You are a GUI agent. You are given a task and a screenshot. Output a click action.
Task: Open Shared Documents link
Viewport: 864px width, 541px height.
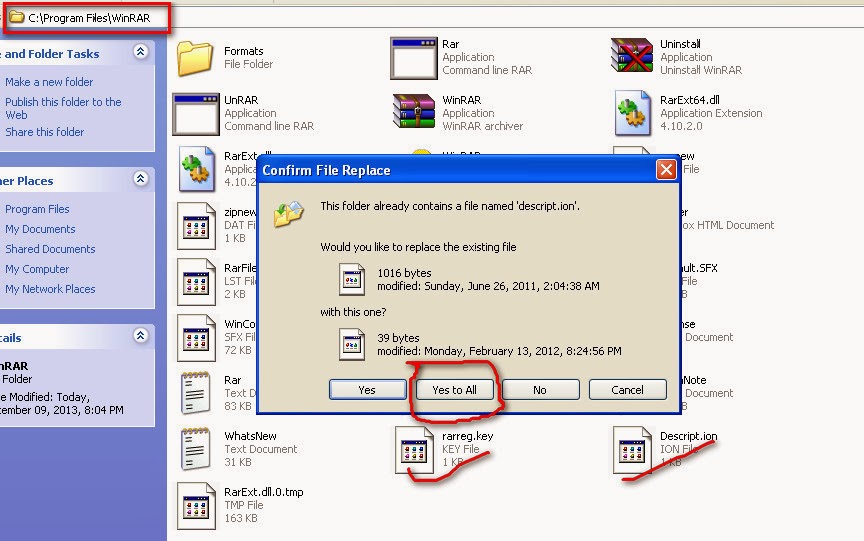point(50,249)
